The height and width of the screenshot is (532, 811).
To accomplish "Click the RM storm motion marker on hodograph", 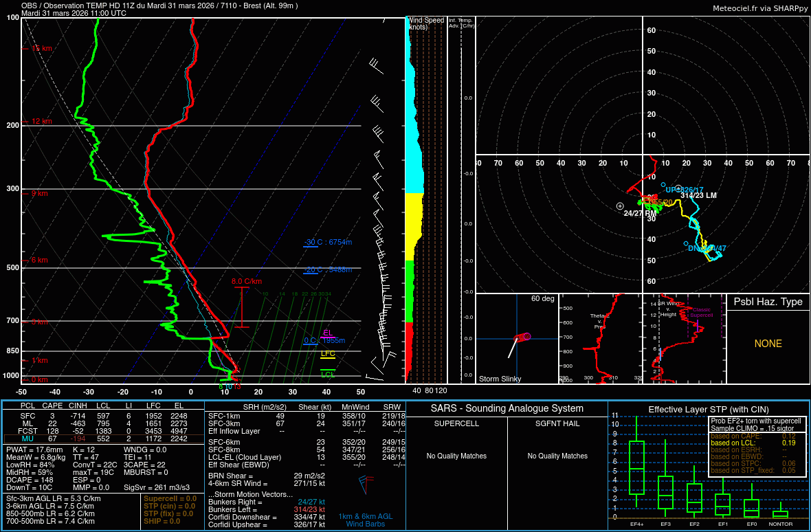I will click(620, 206).
